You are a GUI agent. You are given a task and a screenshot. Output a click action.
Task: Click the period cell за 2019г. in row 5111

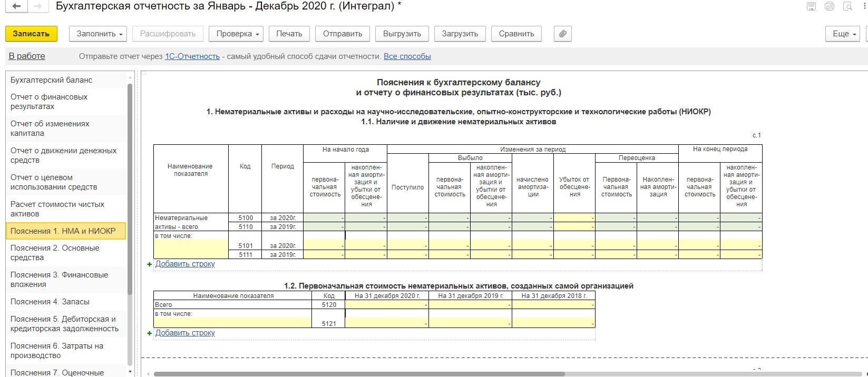click(x=282, y=254)
